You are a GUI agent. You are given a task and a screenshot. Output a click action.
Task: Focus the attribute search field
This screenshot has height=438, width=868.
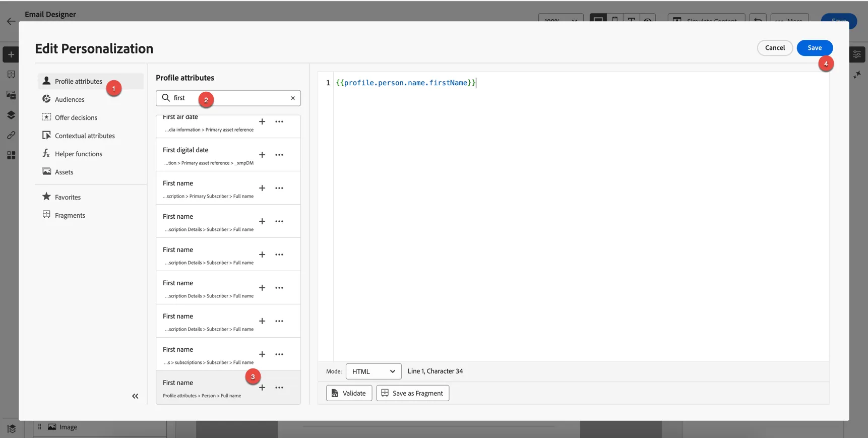[x=228, y=98]
